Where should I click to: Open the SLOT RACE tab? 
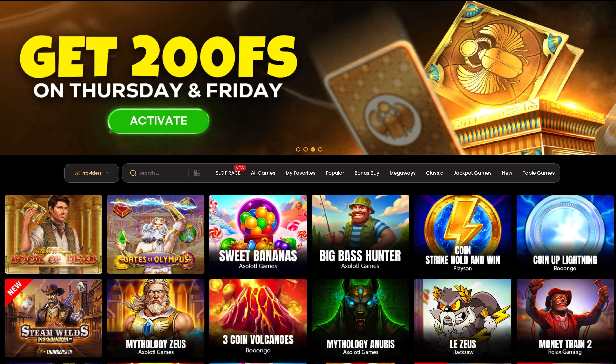point(228,173)
